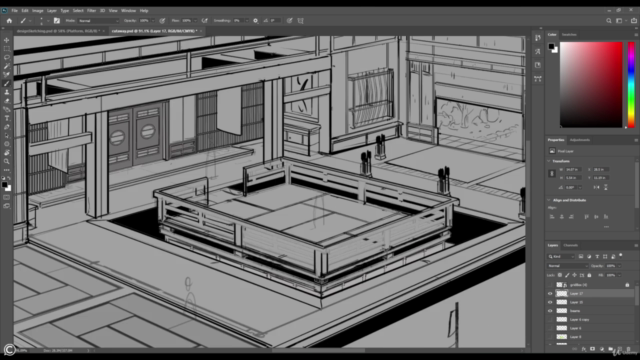640x360 pixels.
Task: Filter layers by type layers icon
Action: click(x=597, y=256)
